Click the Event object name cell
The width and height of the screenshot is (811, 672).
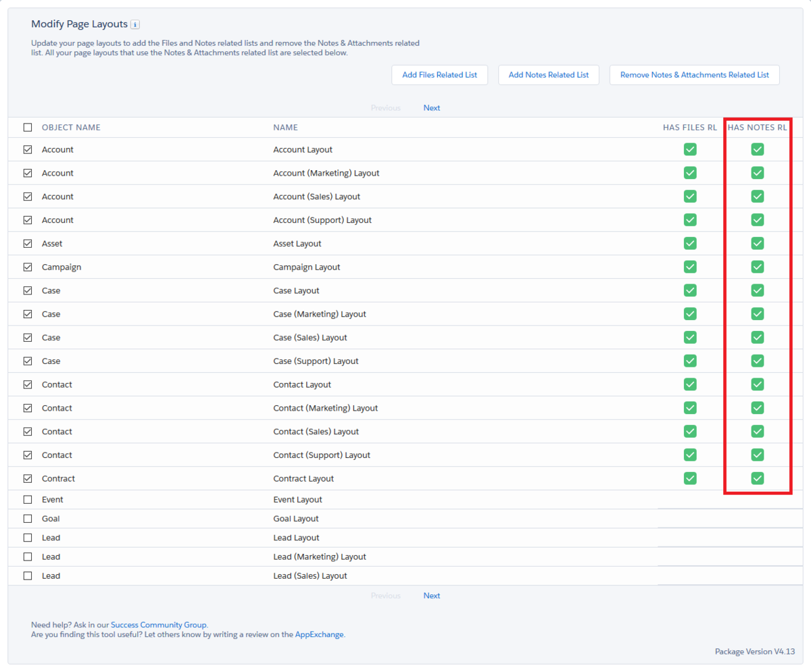(53, 500)
